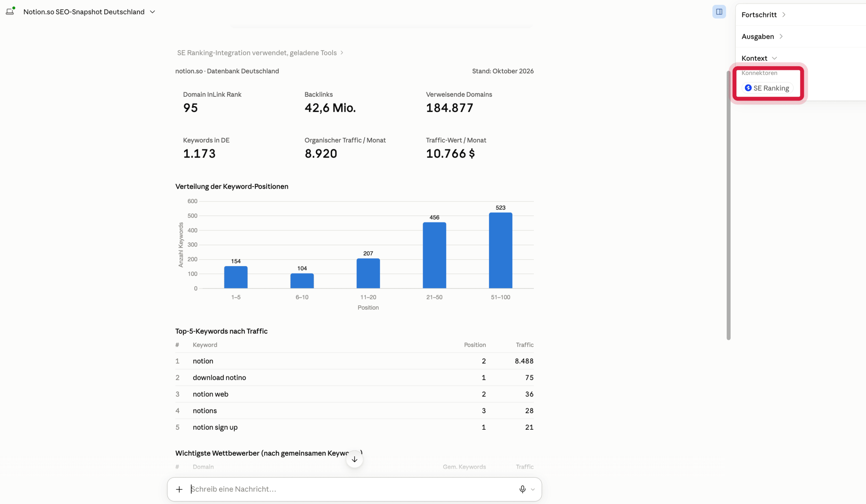This screenshot has width=866, height=504.
Task: Click the scroll-to-bottom arrow button
Action: tap(354, 459)
